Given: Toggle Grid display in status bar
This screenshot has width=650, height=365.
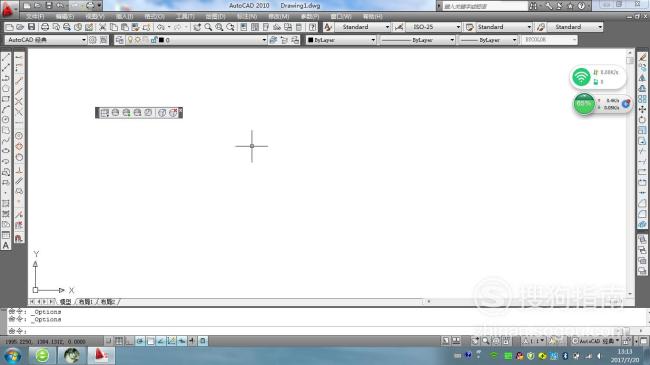Looking at the screenshot, I should 119,341.
